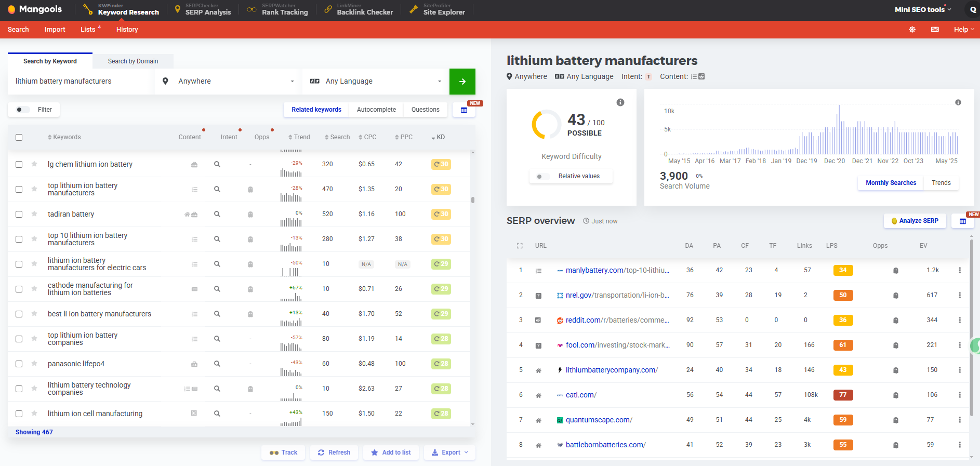Click intent magnifier for lg chem row

217,164
